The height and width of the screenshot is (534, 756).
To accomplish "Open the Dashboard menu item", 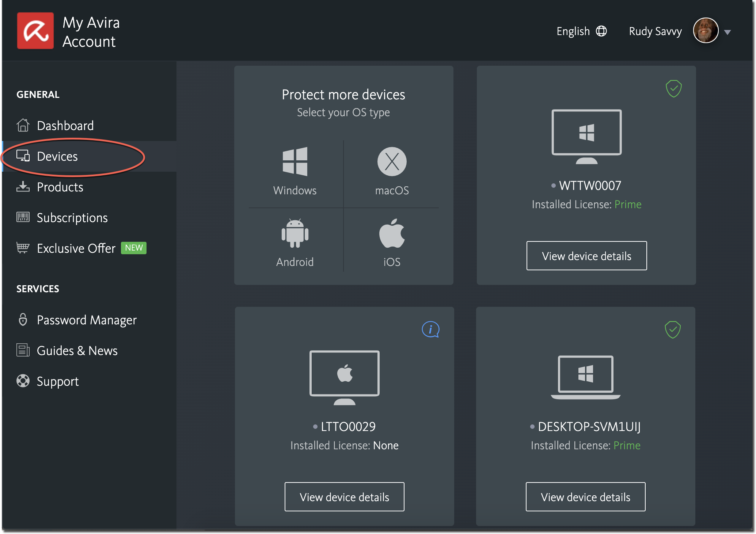I will (x=89, y=125).
